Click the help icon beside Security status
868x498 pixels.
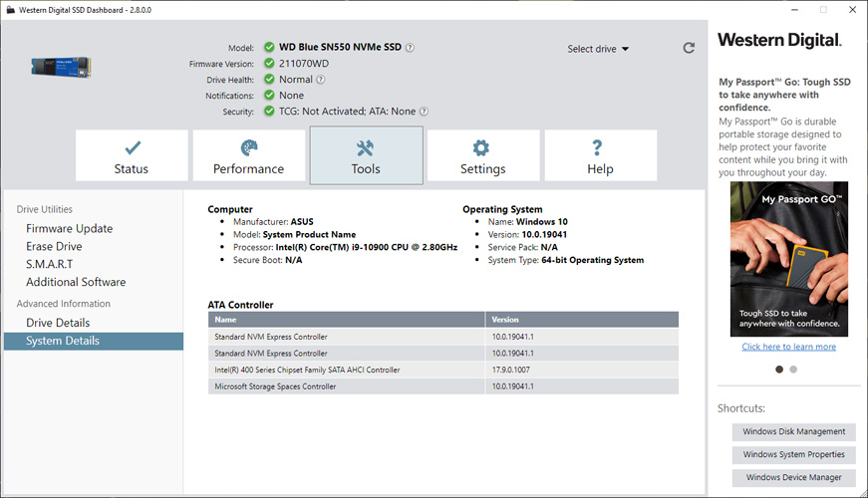coord(424,112)
